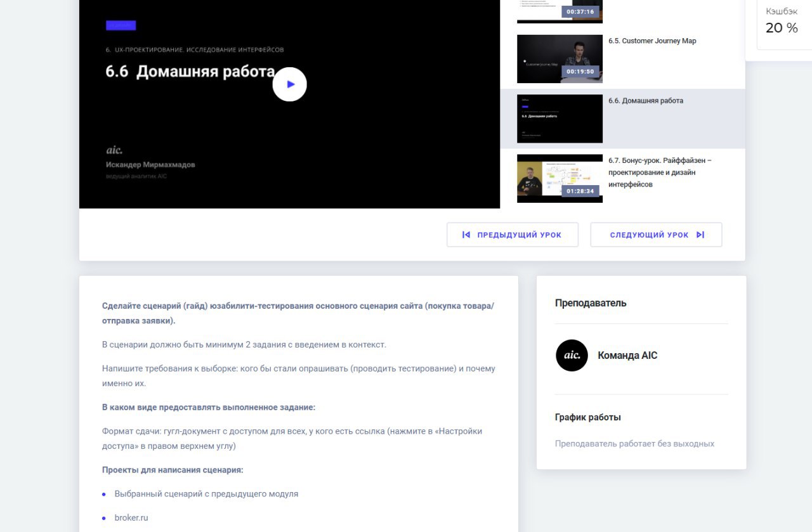This screenshot has width=812, height=532.
Task: Click the В каком виде предоставлять heading
Action: pos(209,407)
